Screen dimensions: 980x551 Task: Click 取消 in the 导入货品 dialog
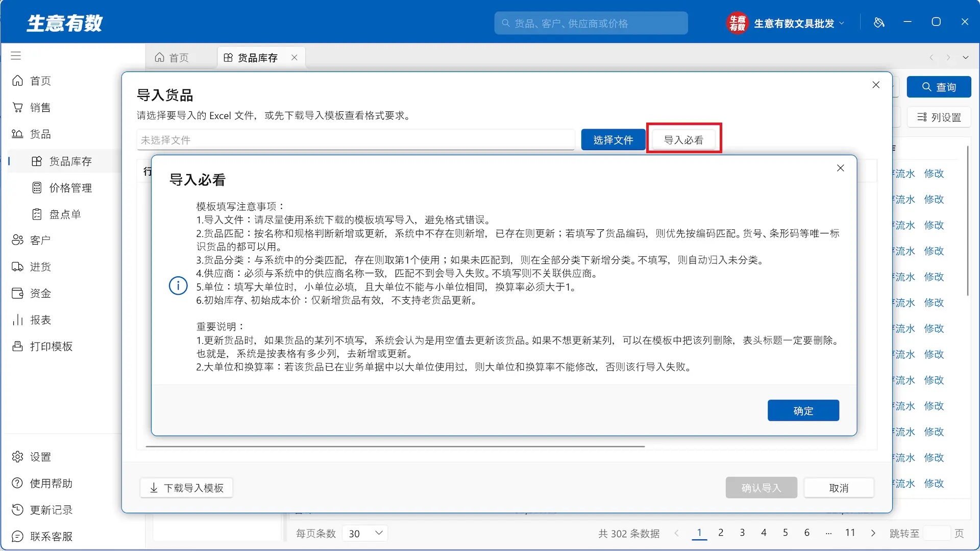(x=839, y=488)
